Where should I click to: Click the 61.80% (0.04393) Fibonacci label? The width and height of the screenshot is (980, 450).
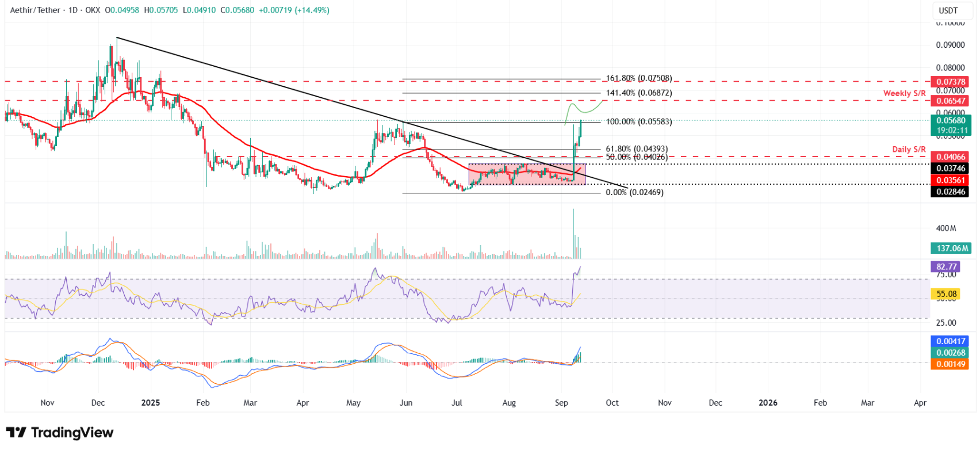(637, 149)
